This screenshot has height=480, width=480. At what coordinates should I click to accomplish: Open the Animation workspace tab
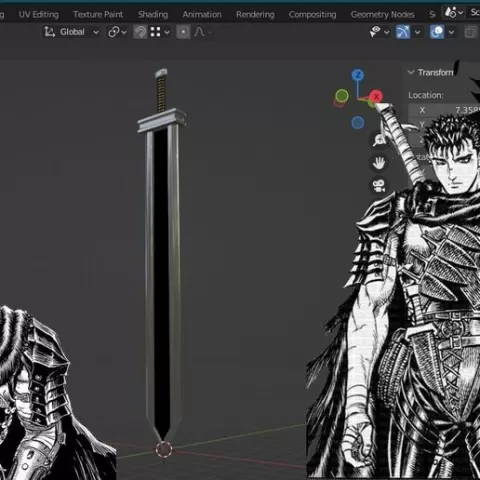pyautogui.click(x=202, y=15)
